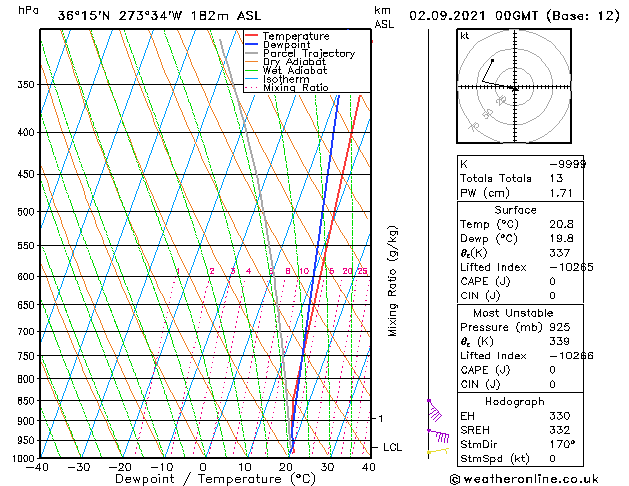
Task: Select the Dry Adiabat legend entry
Action: click(x=286, y=62)
